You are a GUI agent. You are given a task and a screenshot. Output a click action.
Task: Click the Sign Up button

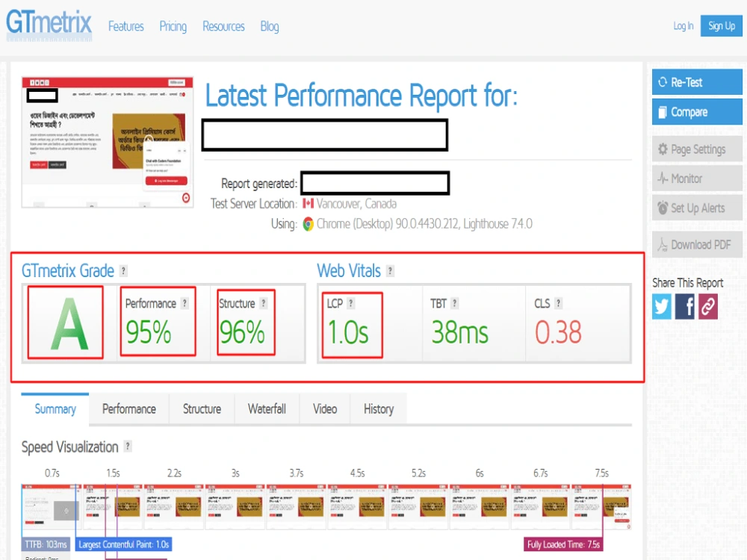click(x=722, y=26)
